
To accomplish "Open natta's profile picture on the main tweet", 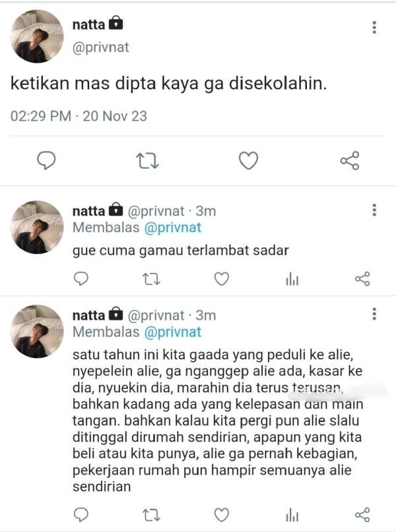I will [37, 37].
